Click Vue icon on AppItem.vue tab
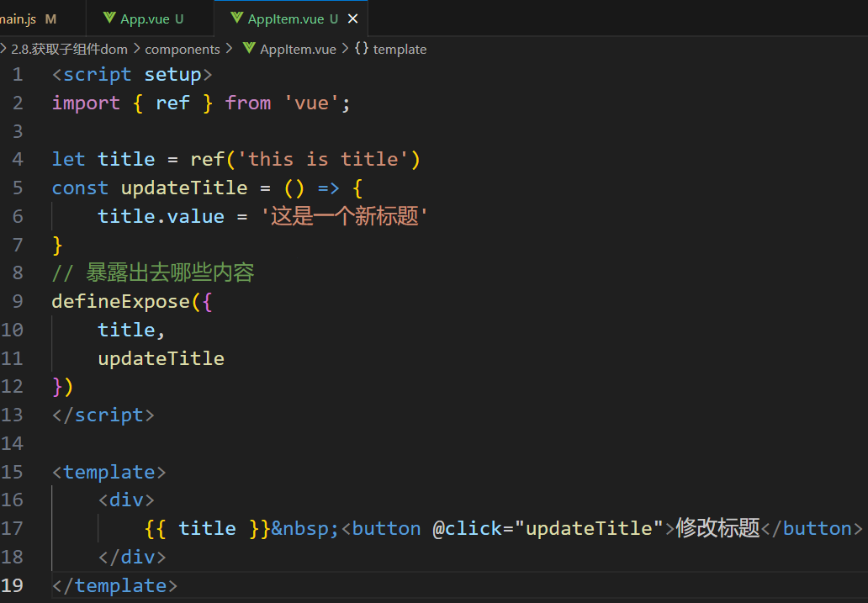The width and height of the screenshot is (868, 603). pos(237,19)
